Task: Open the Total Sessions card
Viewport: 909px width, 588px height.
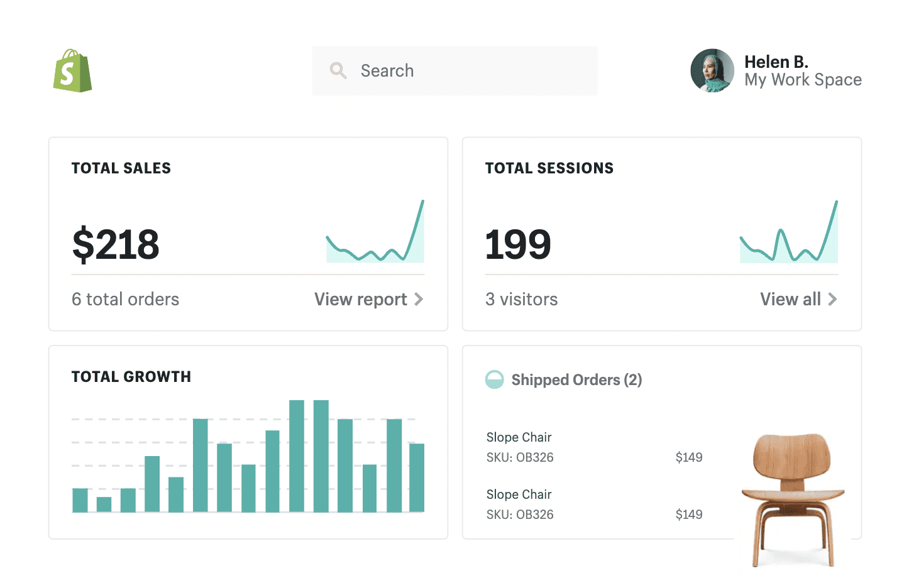Action: (x=661, y=234)
